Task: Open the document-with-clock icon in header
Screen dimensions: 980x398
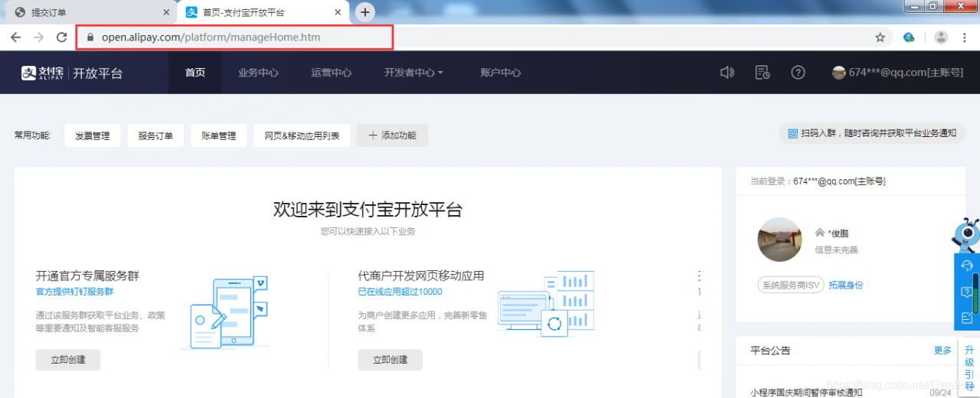Action: click(762, 73)
